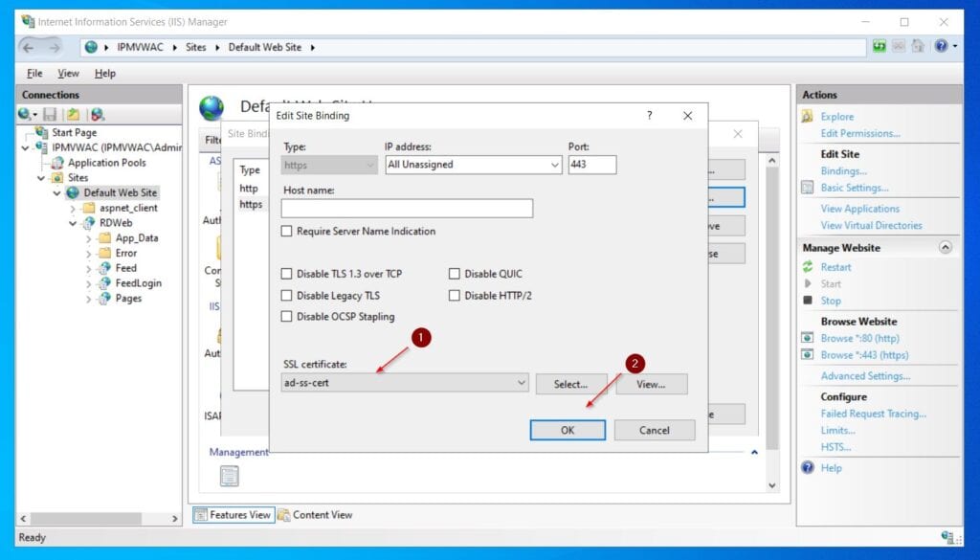Viewport: 980px width, 560px height.
Task: Collapse the Default Web Site node
Action: click(x=56, y=193)
